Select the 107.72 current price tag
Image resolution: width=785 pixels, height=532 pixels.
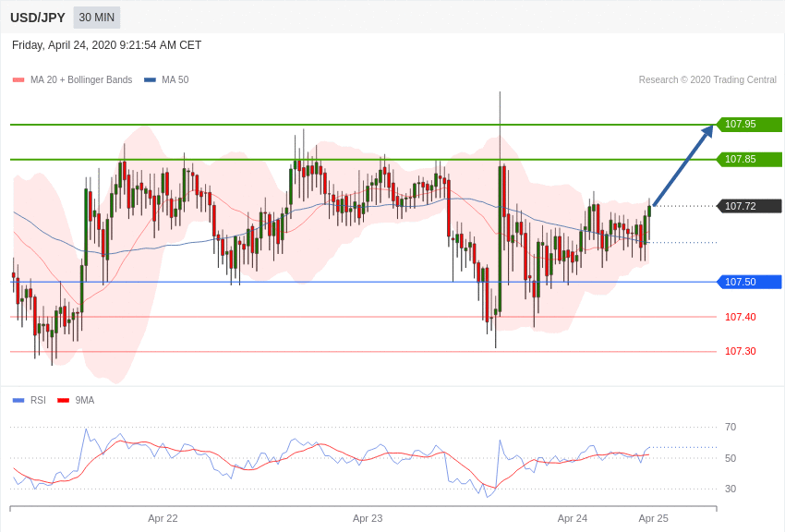[x=749, y=206]
